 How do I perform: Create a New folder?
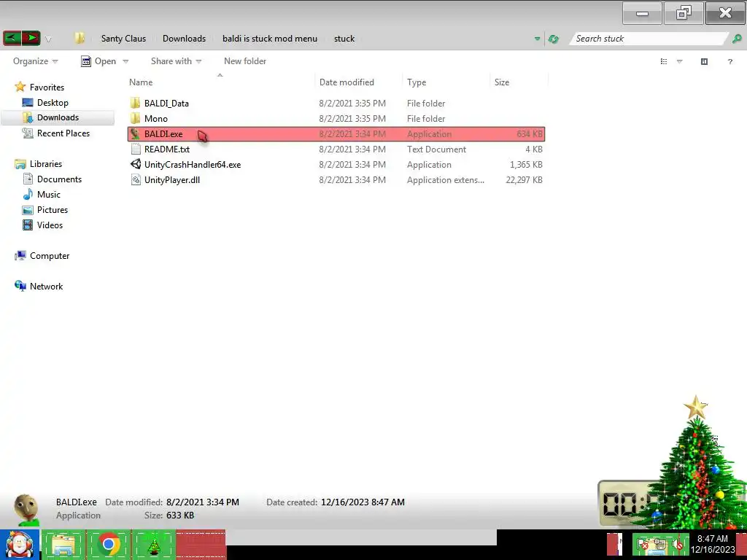pyautogui.click(x=245, y=61)
